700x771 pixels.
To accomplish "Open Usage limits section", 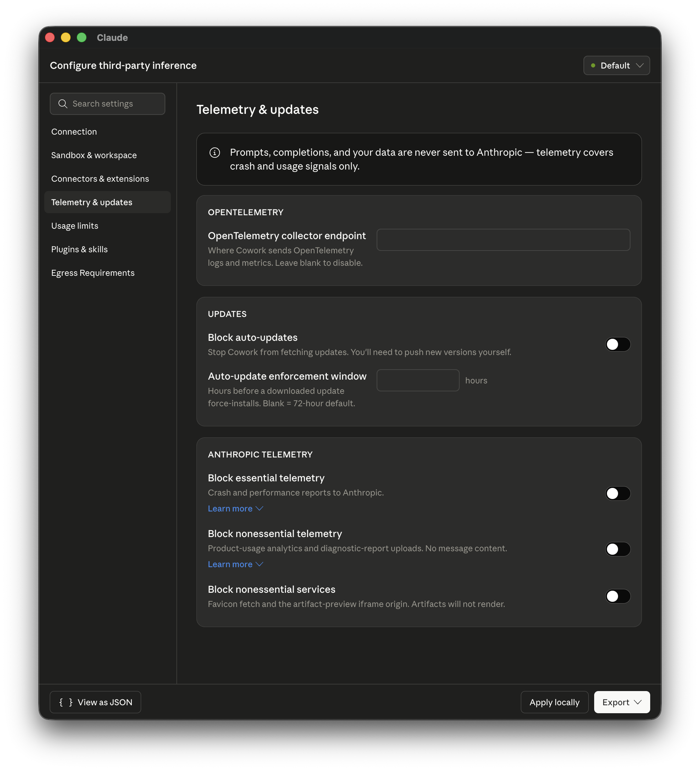I will (x=108, y=226).
